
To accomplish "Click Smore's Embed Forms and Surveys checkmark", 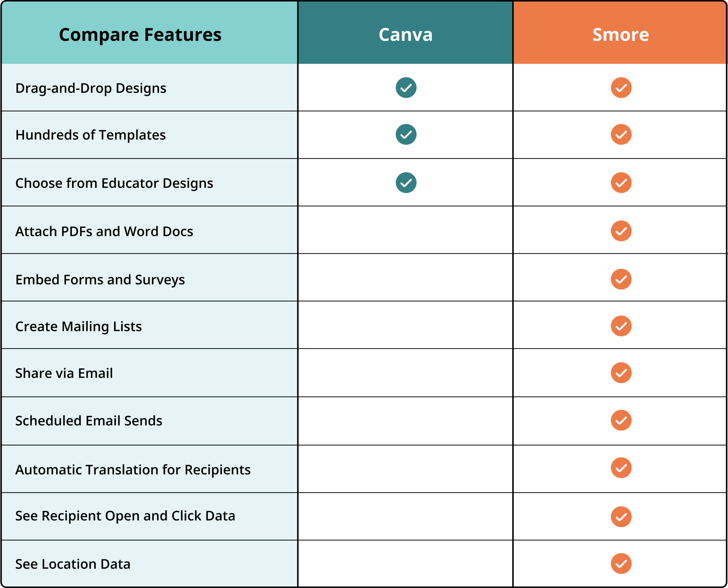I will point(621,279).
